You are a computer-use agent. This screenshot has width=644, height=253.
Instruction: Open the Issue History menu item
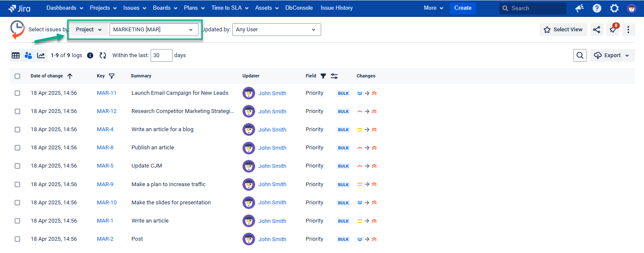pos(337,8)
